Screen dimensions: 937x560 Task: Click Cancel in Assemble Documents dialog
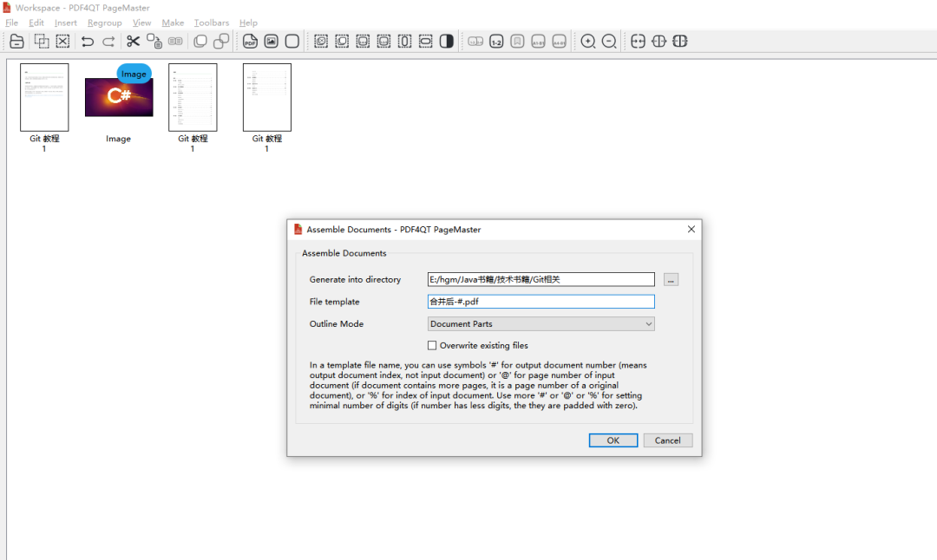[x=667, y=440]
